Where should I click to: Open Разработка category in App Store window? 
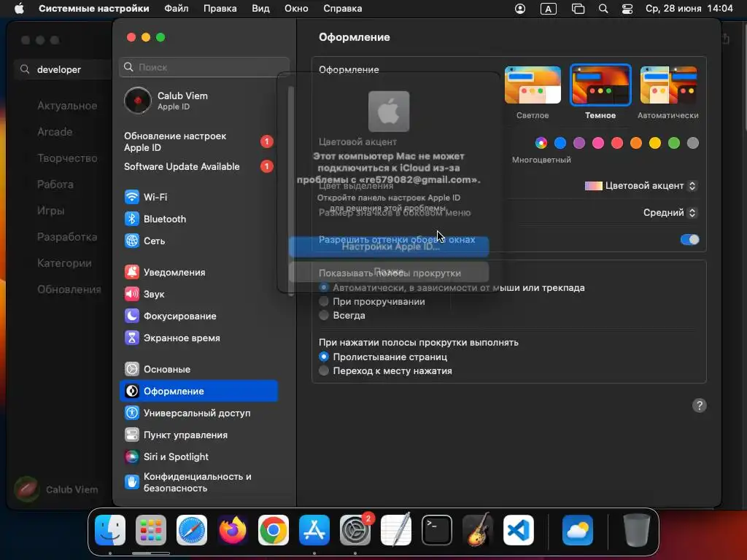click(67, 237)
